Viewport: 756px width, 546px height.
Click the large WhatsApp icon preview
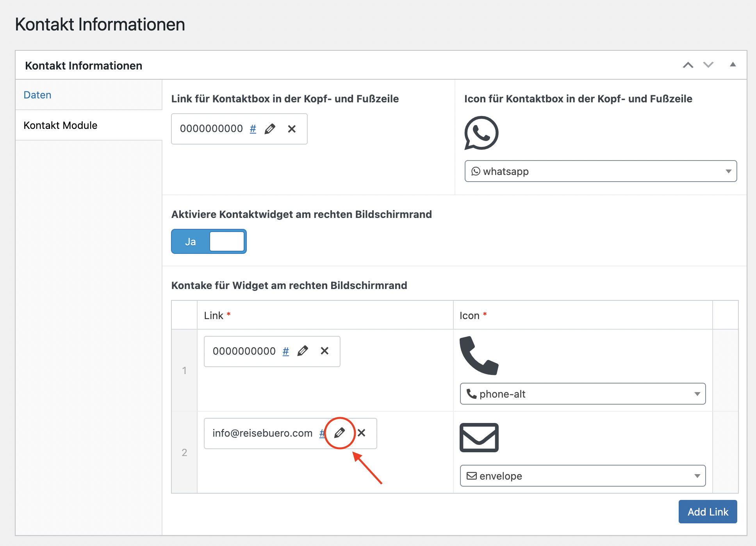click(x=481, y=133)
